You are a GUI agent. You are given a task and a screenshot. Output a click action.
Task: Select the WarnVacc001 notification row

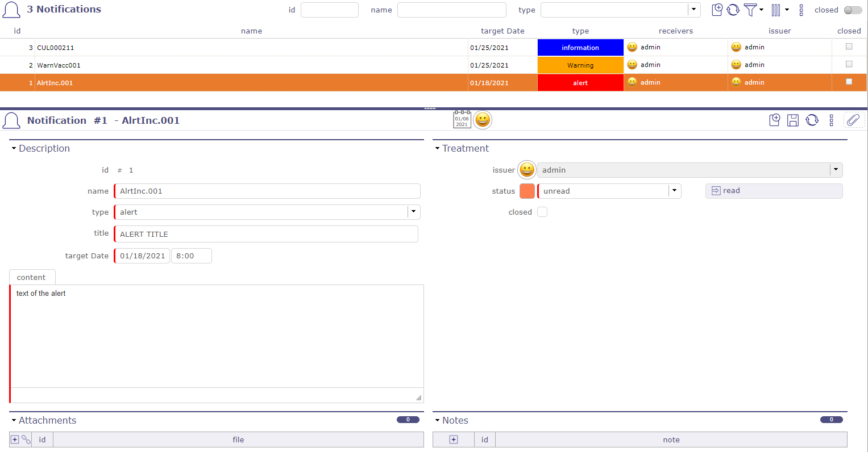[250, 65]
